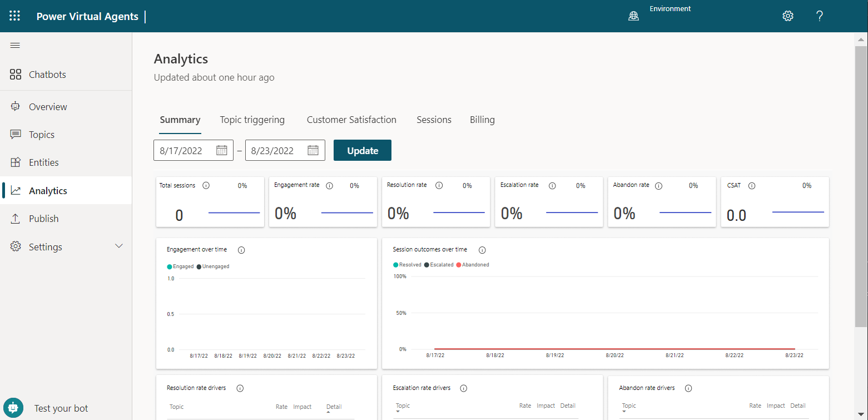The height and width of the screenshot is (420, 868).
Task: Show info for CSAT card
Action: pyautogui.click(x=752, y=186)
